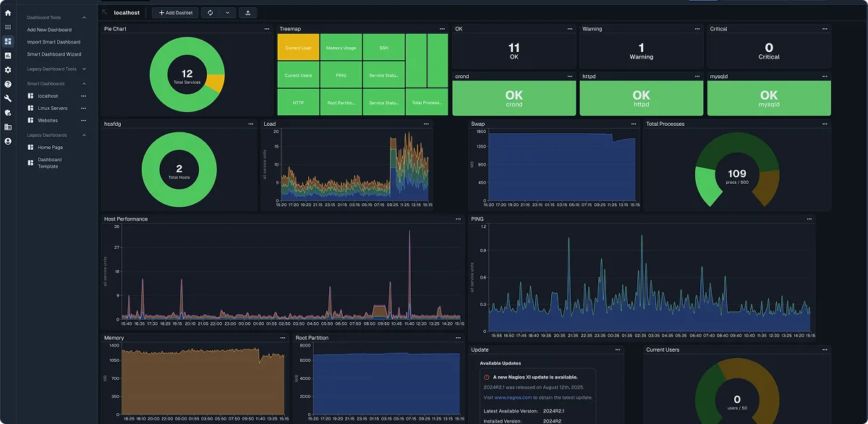
Task: Collapse the Smart Dashboards section
Action: click(85, 83)
